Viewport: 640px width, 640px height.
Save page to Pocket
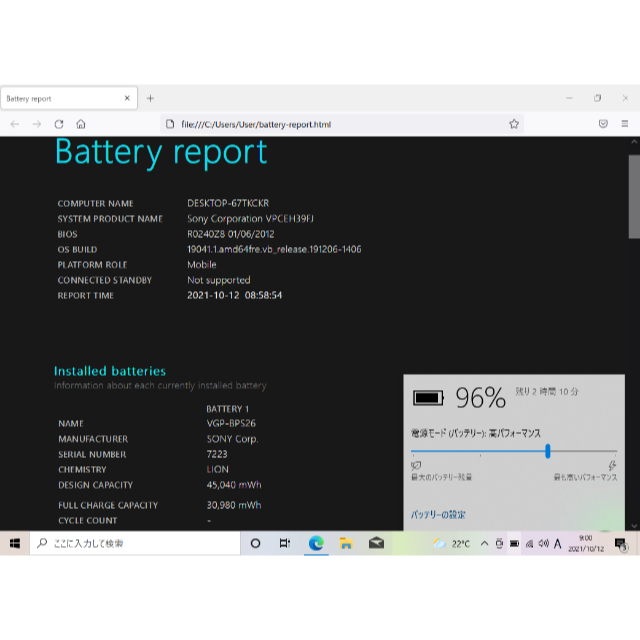pos(603,124)
